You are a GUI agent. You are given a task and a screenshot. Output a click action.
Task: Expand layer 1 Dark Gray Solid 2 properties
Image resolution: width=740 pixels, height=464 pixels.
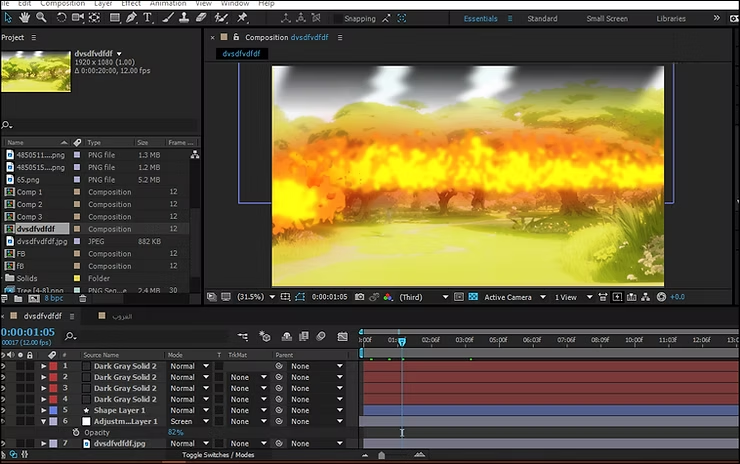[43, 366]
